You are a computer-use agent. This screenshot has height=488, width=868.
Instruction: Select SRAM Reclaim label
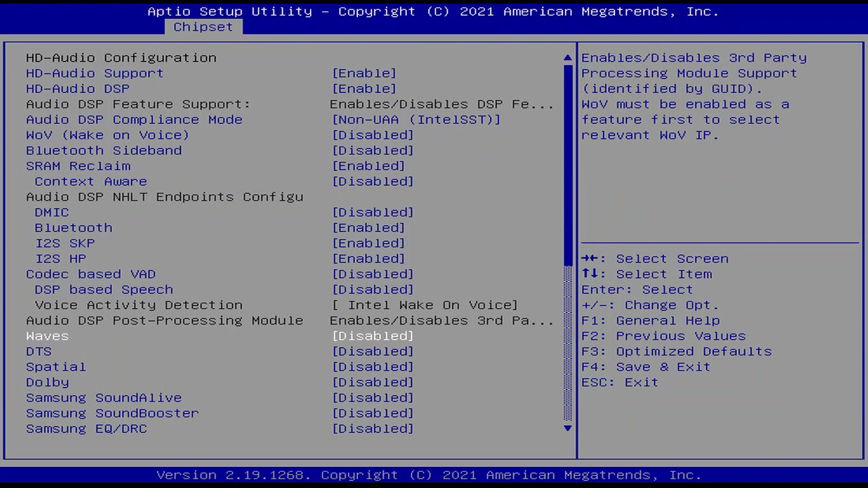point(78,166)
